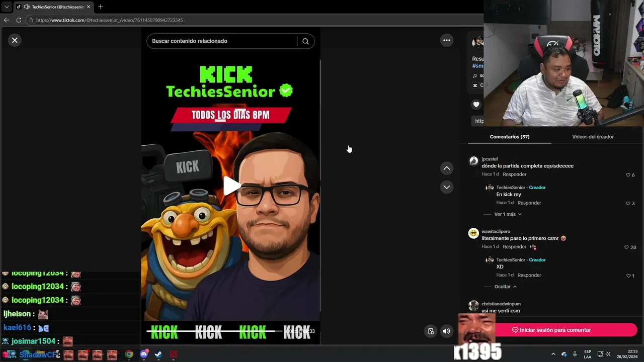Expand 'Ver 1 más' replies

(x=508, y=214)
